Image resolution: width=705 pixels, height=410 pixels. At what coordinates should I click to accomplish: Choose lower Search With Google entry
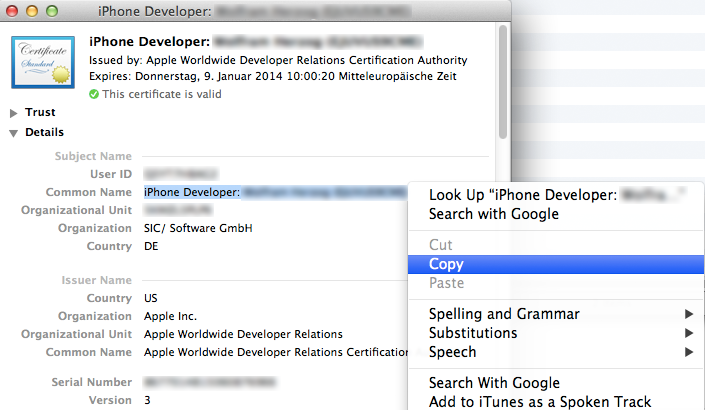coord(556,383)
